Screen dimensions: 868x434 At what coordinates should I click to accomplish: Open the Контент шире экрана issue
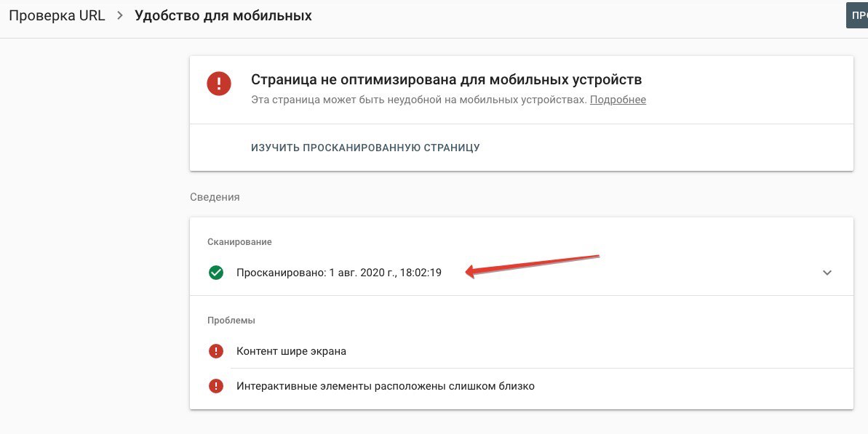pos(521,351)
